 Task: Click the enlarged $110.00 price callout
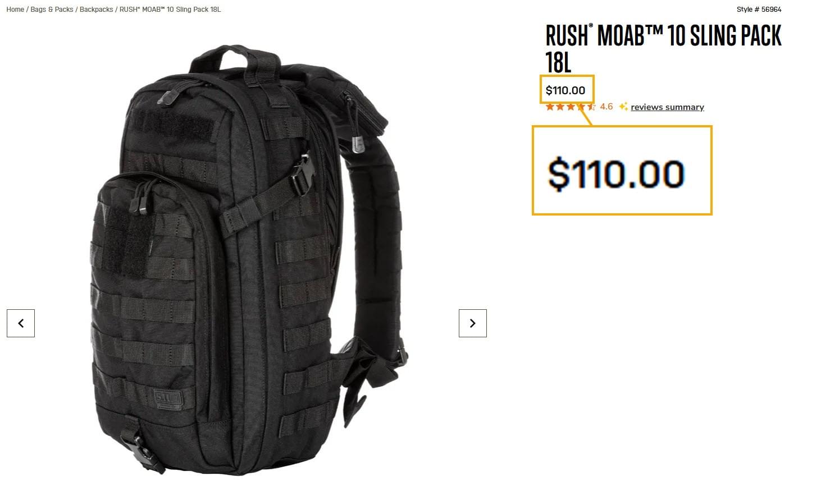[x=616, y=174]
